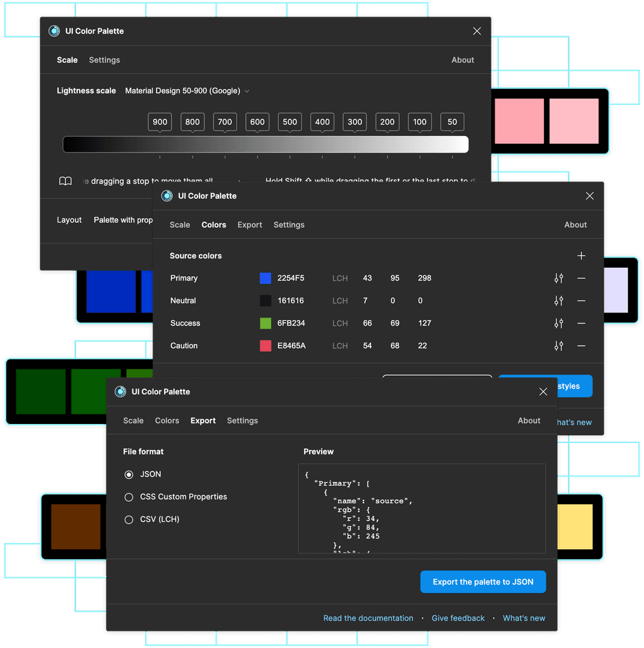644x648 pixels.
Task: Open fine-tune sliders for the Caution color
Action: (559, 346)
